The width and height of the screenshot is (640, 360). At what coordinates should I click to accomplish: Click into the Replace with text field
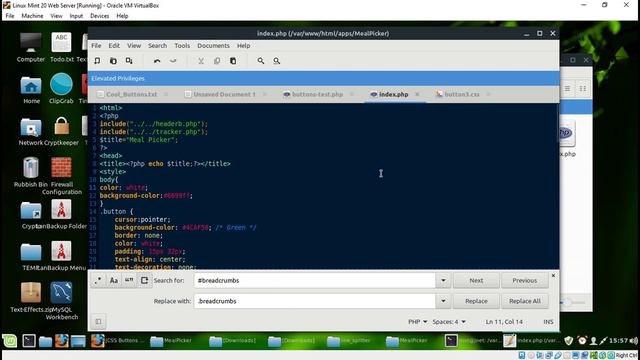point(314,301)
